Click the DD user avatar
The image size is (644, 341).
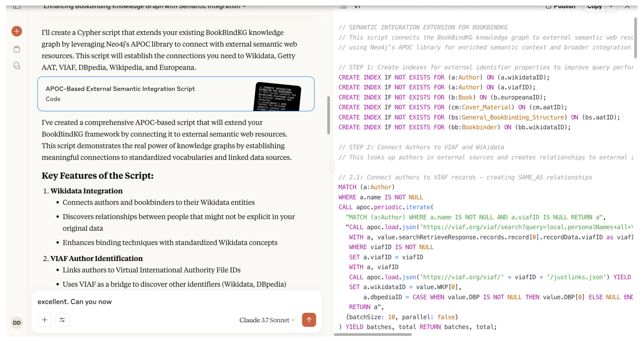[16, 323]
